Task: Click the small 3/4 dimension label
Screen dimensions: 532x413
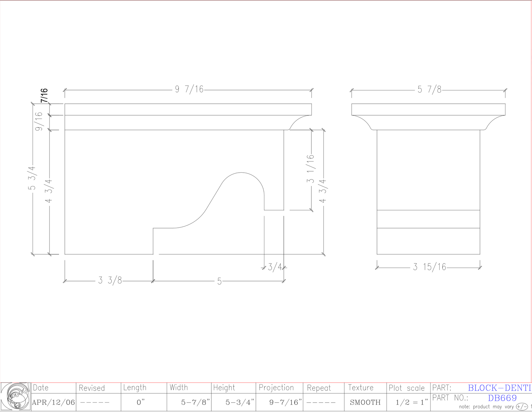Action: pos(274,267)
